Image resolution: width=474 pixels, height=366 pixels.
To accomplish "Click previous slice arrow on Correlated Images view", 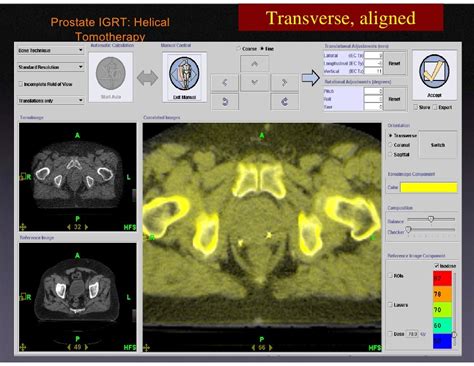I will (x=253, y=348).
